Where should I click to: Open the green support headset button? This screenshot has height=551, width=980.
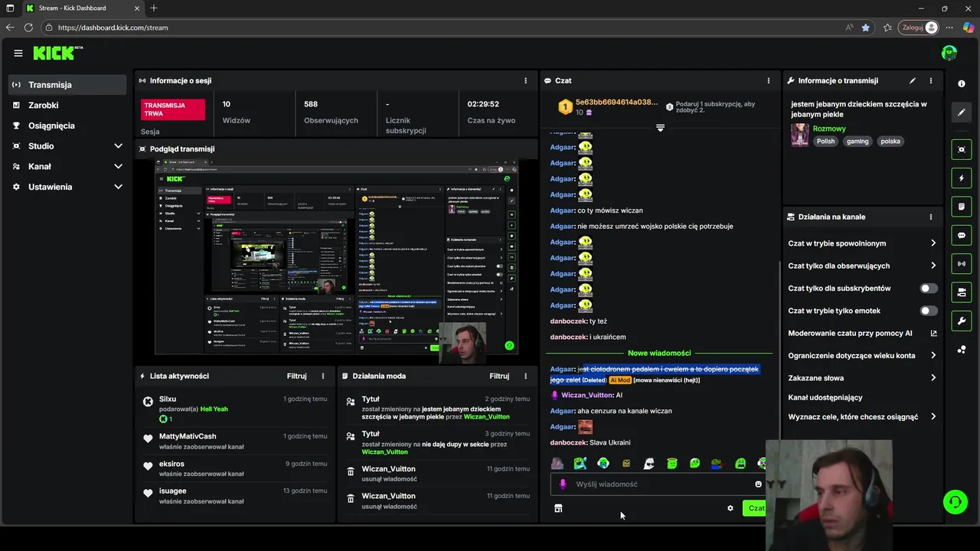[x=955, y=502]
